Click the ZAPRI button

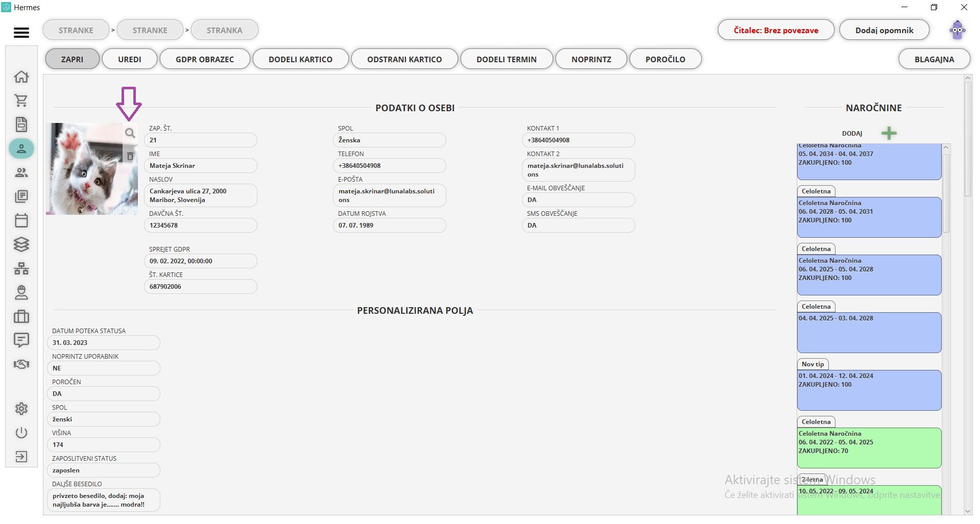[x=72, y=59]
